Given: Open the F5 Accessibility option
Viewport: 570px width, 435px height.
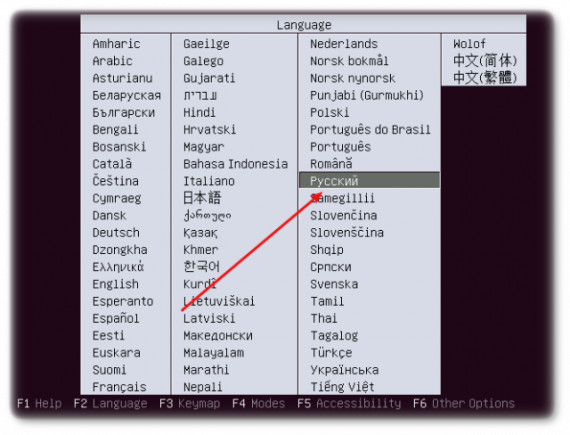Looking at the screenshot, I should click(349, 403).
